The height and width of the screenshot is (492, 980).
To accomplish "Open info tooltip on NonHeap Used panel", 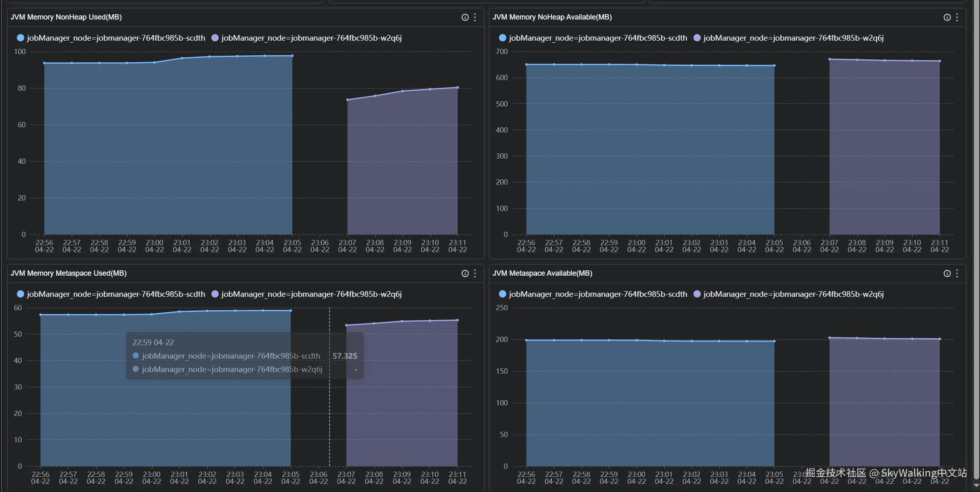I will pos(465,17).
